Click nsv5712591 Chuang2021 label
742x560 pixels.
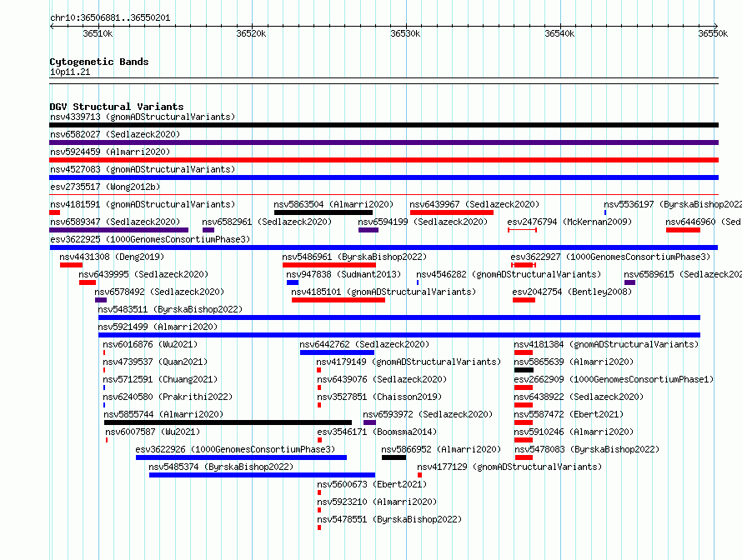click(x=160, y=379)
